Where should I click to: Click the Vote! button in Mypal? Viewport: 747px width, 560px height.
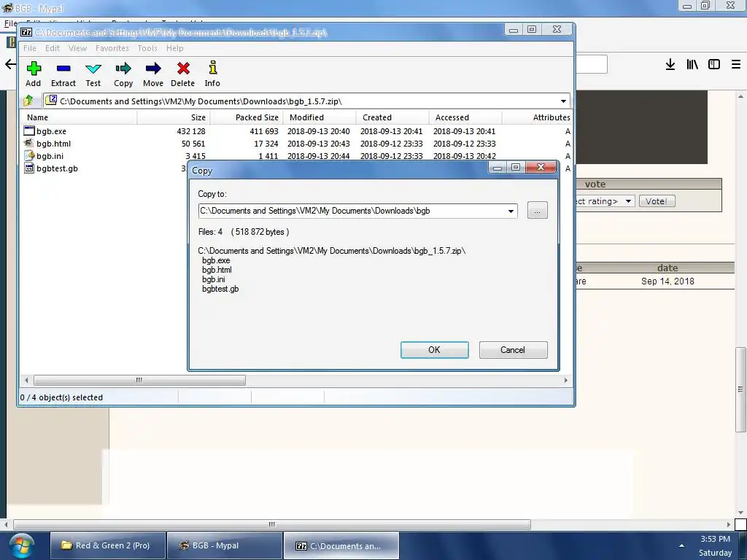pos(657,201)
